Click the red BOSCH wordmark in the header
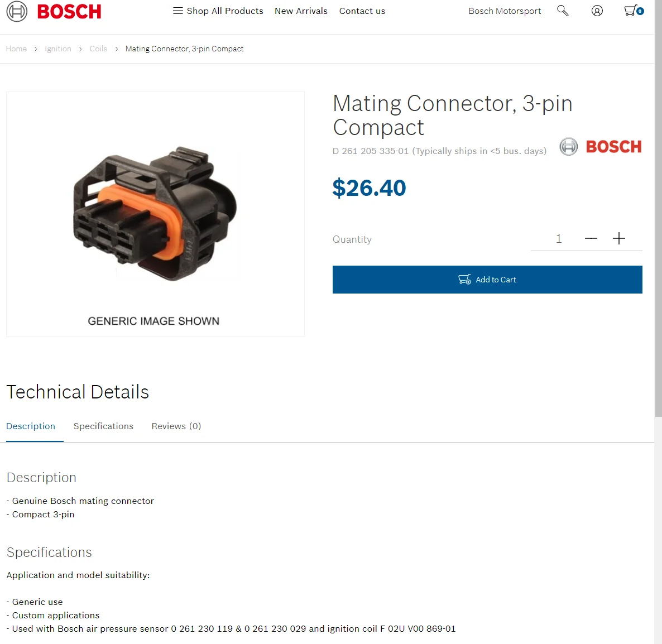662x644 pixels. 69,11
